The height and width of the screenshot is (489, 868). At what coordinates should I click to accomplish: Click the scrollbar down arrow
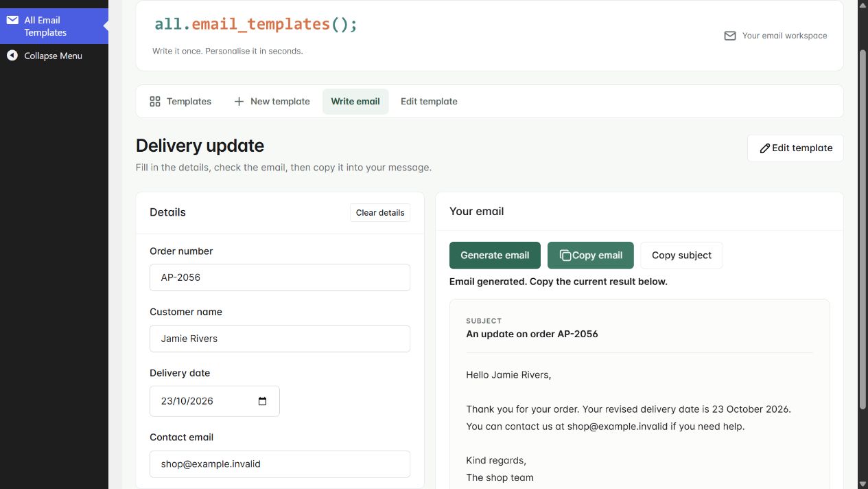(x=863, y=484)
